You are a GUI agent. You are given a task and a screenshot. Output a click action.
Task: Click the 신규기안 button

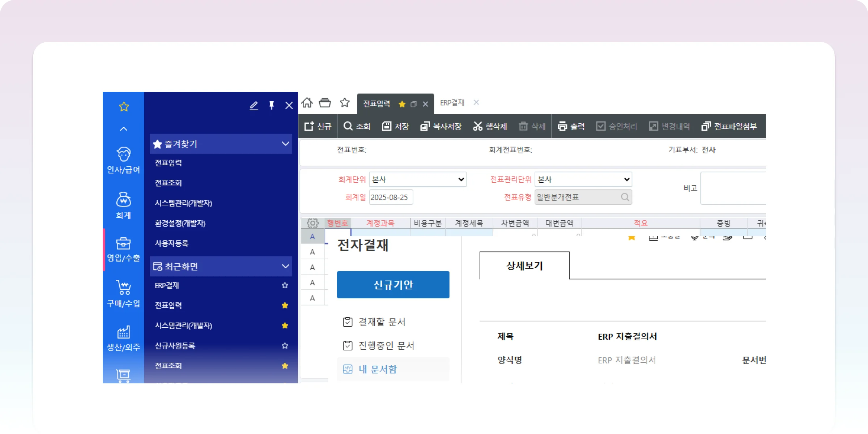[x=393, y=285]
